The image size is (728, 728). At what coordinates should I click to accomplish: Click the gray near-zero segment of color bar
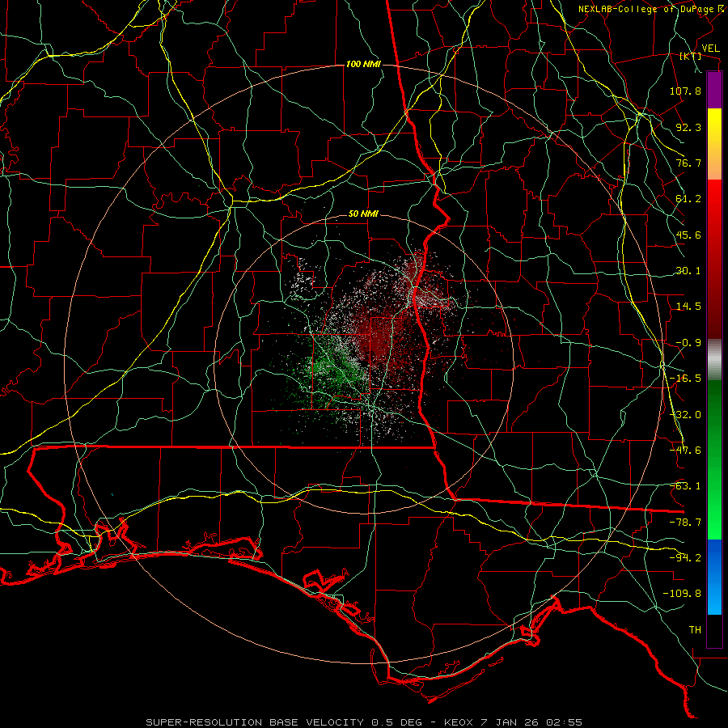click(714, 360)
